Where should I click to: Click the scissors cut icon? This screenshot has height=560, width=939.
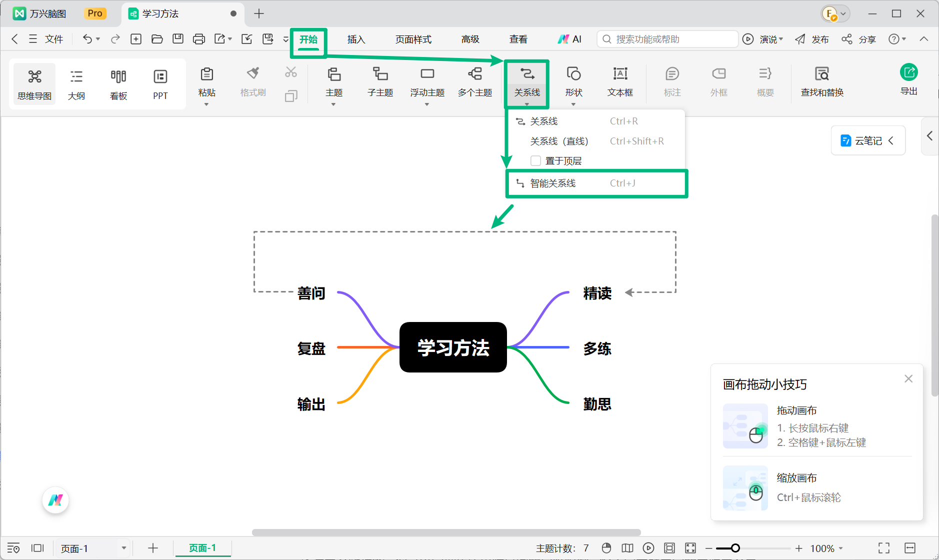point(290,72)
